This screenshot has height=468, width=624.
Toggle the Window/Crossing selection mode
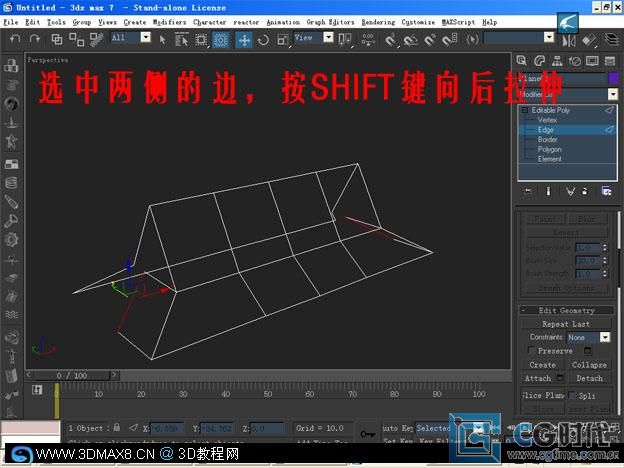[x=220, y=39]
